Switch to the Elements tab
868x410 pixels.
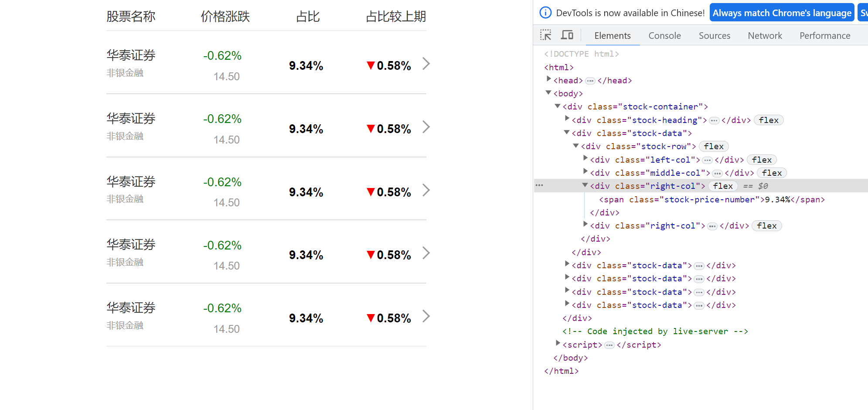(612, 36)
